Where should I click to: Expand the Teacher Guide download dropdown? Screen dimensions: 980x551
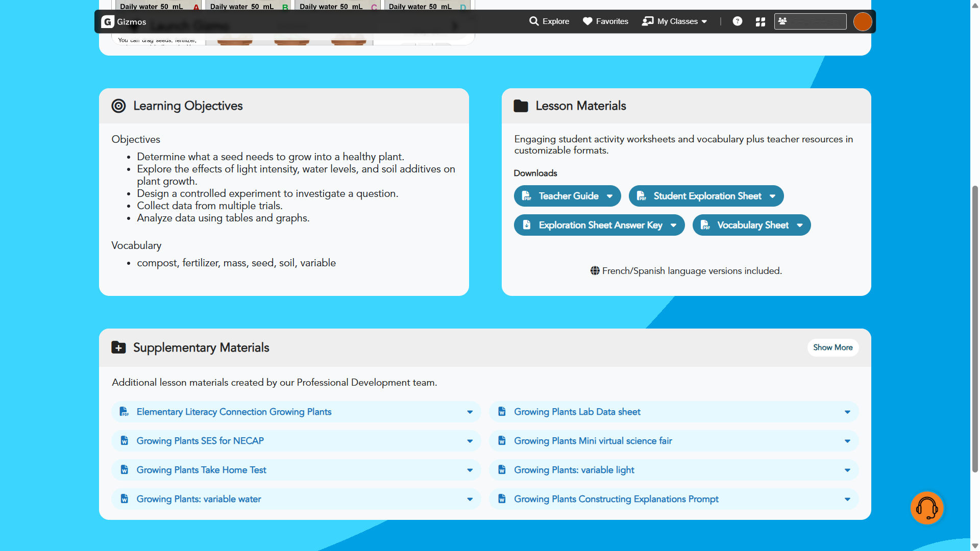[x=609, y=196]
